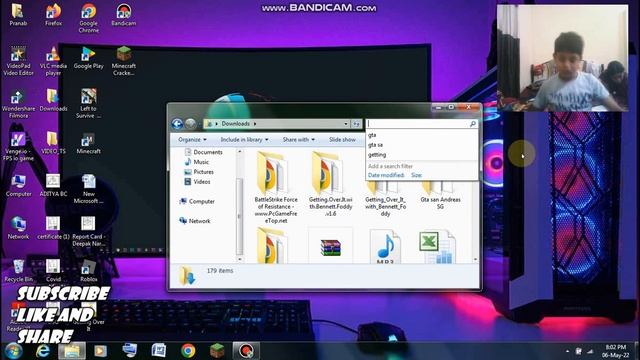640x360 pixels.
Task: Click into the Explorer search box
Action: (x=417, y=124)
